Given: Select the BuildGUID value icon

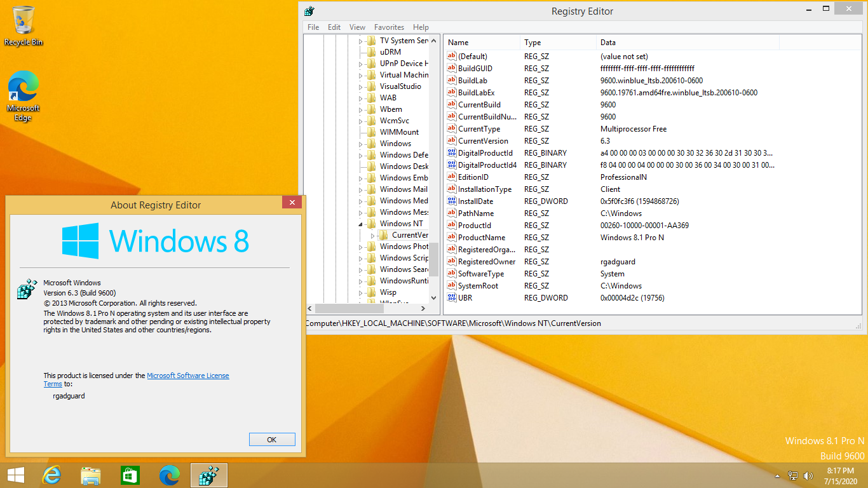Looking at the screenshot, I should tap(452, 69).
